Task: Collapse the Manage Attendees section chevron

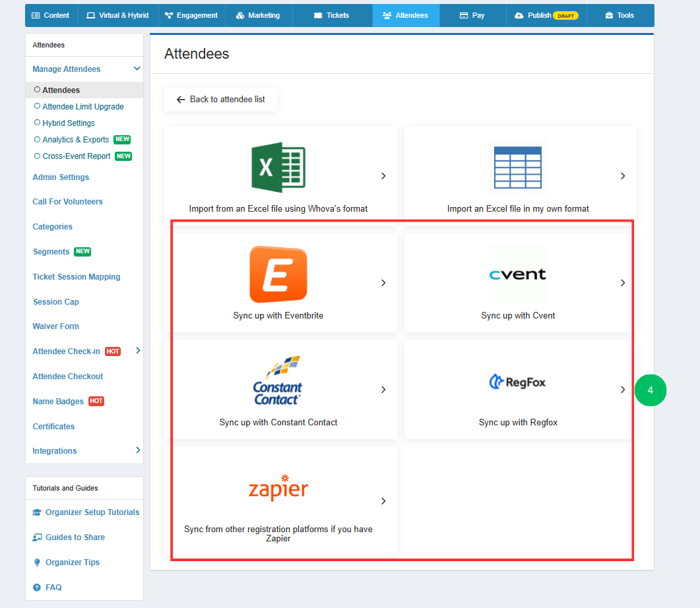Action: 137,69
